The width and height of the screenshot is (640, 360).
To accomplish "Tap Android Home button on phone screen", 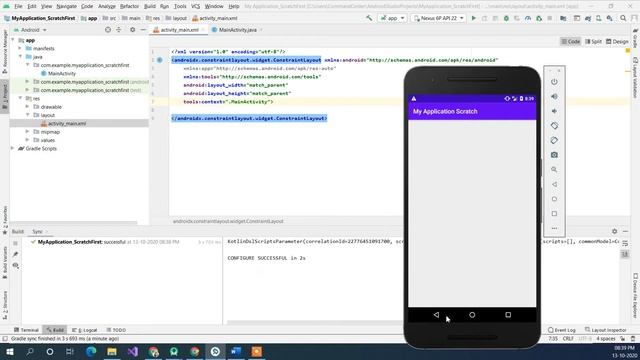I will [472, 315].
